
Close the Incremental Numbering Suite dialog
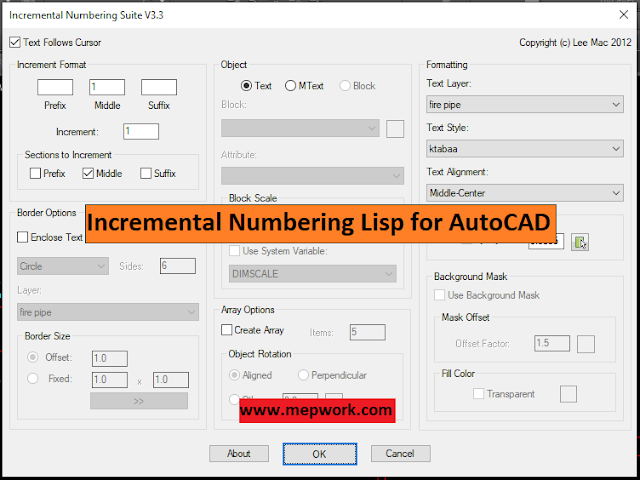tap(623, 15)
